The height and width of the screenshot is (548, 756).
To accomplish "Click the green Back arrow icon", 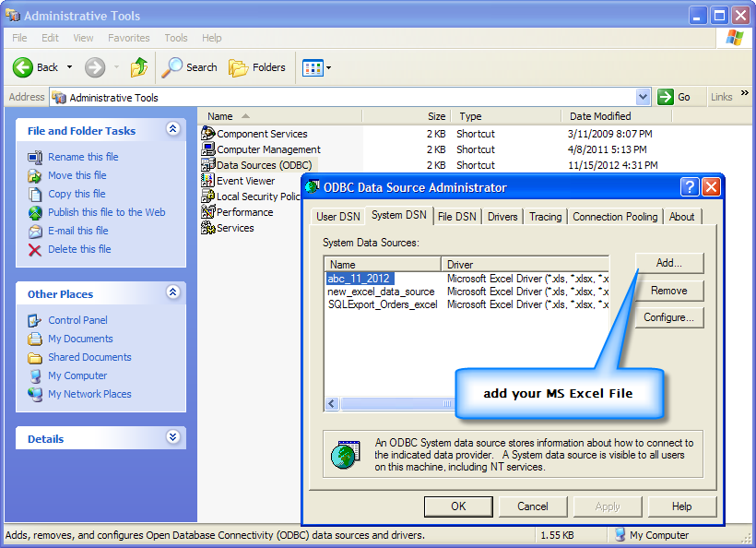I will tap(23, 67).
